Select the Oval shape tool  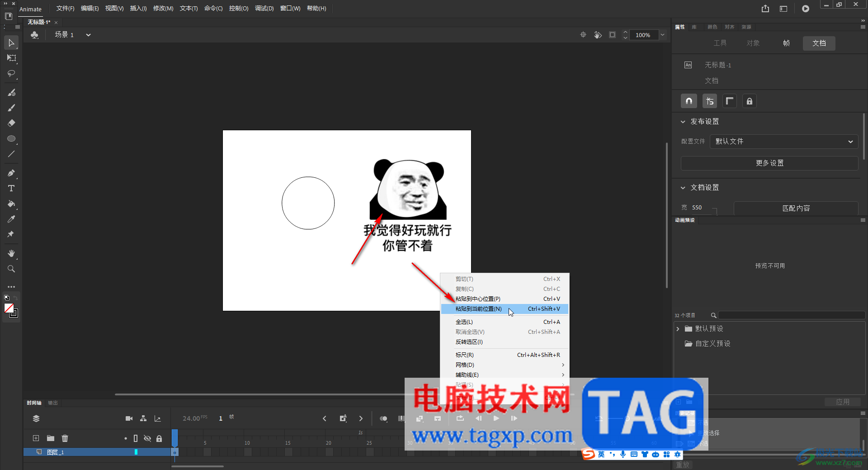(x=11, y=139)
